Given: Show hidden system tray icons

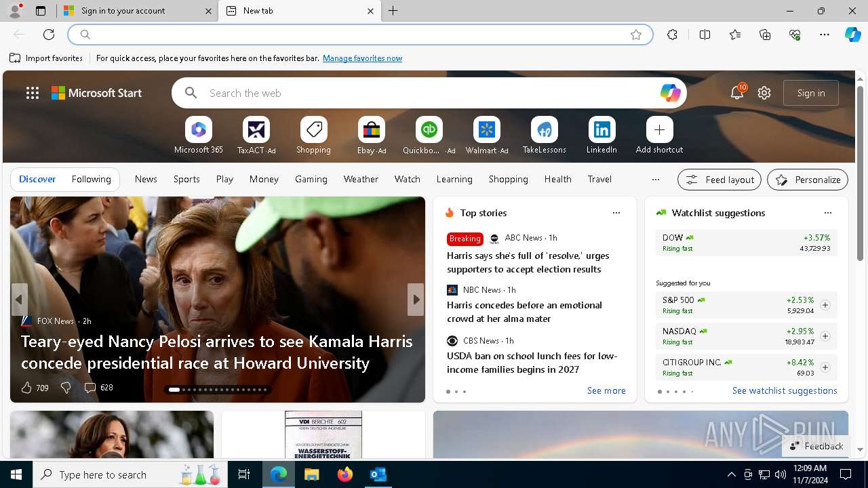Looking at the screenshot, I should point(731,474).
